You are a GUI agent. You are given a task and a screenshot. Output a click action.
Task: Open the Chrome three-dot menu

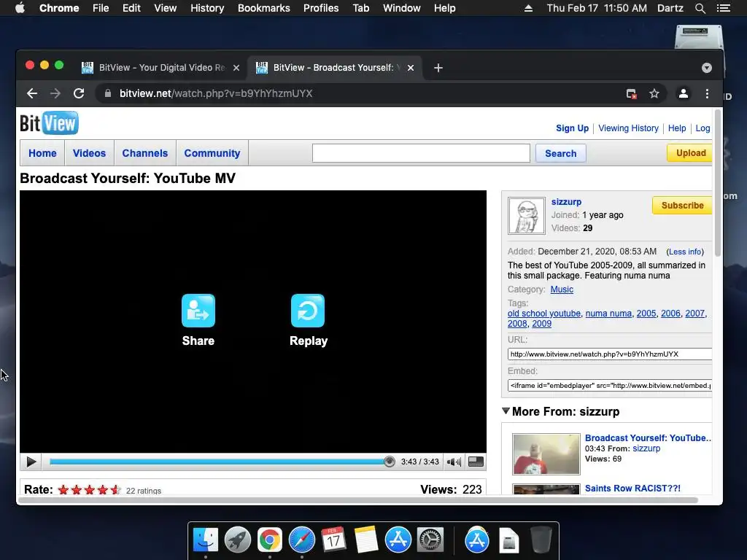click(x=707, y=93)
